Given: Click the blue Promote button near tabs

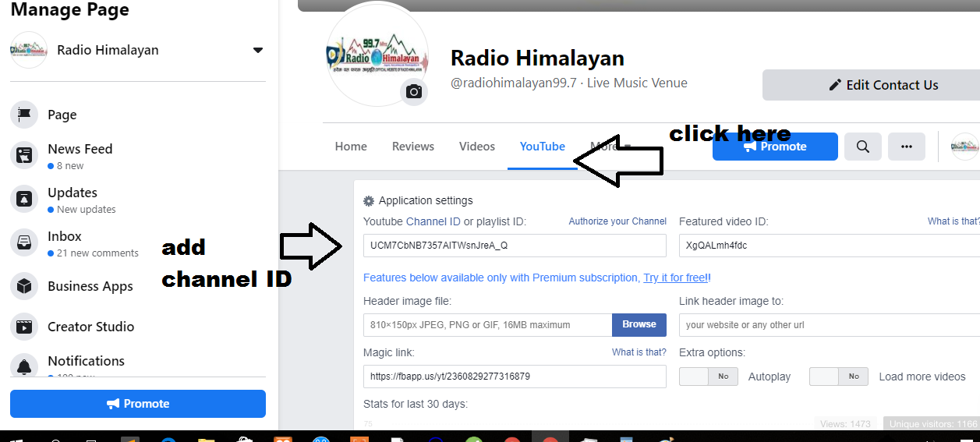Looking at the screenshot, I should coord(775,147).
